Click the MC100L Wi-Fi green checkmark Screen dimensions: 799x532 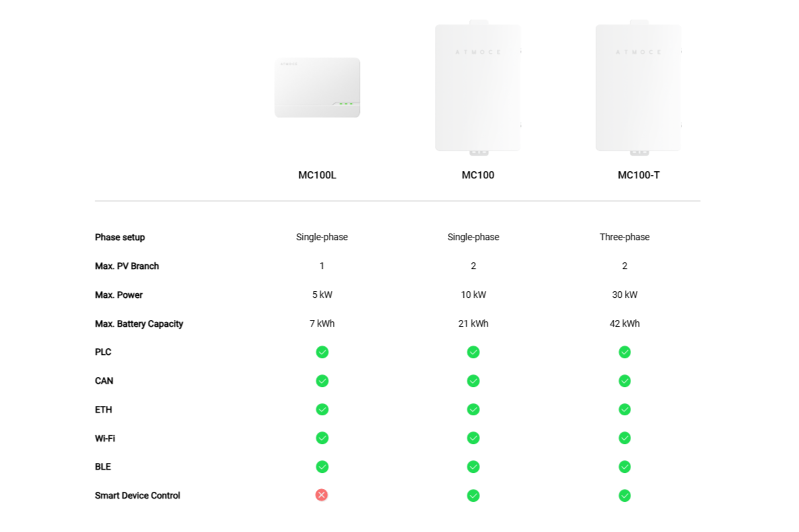(x=322, y=438)
